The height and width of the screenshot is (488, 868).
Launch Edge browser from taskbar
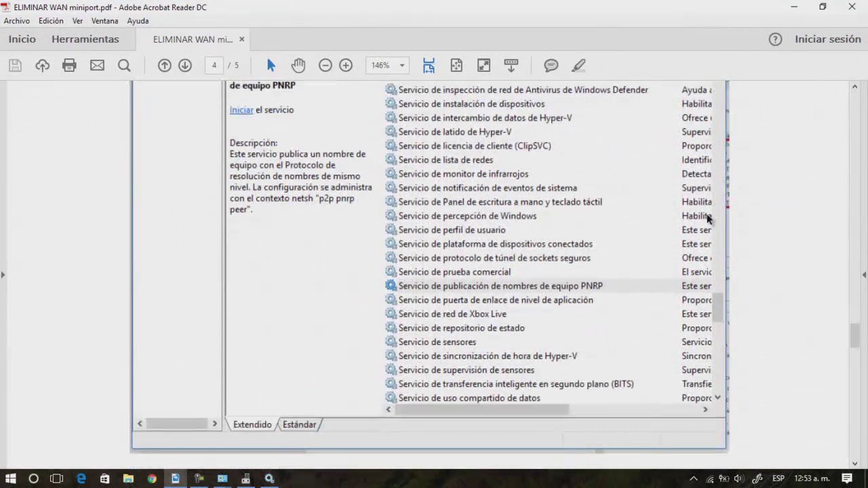pyautogui.click(x=81, y=479)
